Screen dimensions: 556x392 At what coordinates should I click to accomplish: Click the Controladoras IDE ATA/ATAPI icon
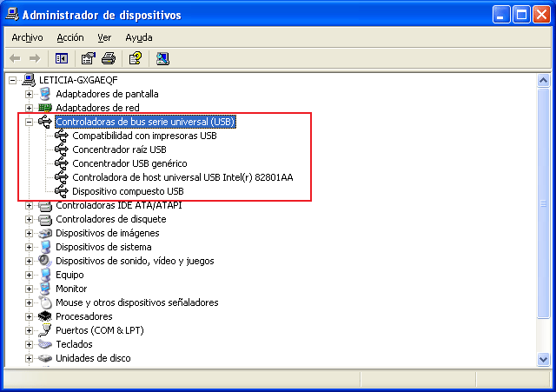(45, 206)
